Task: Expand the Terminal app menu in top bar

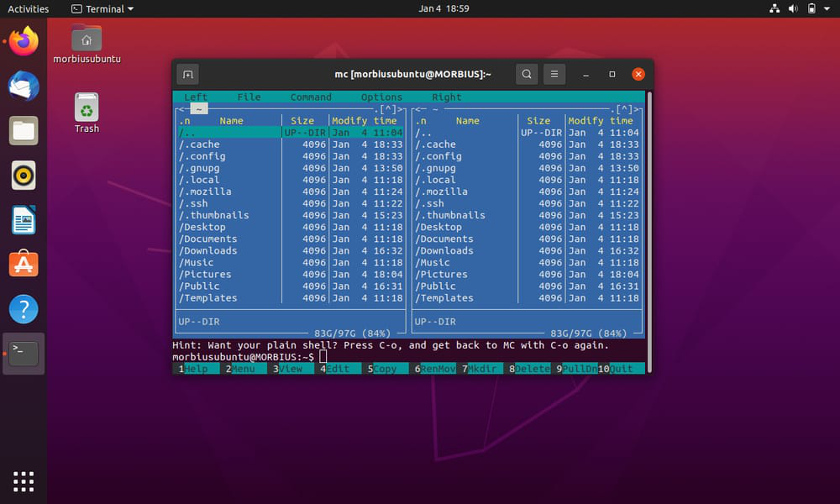Action: coord(102,8)
